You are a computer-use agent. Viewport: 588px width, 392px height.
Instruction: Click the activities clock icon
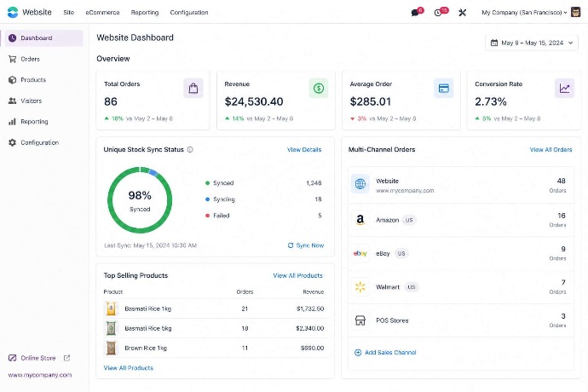[438, 13]
